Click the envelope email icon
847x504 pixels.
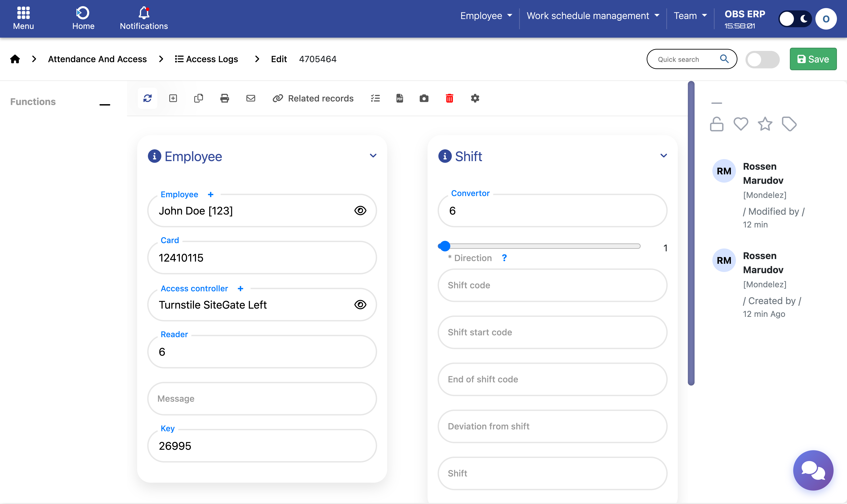click(x=250, y=98)
